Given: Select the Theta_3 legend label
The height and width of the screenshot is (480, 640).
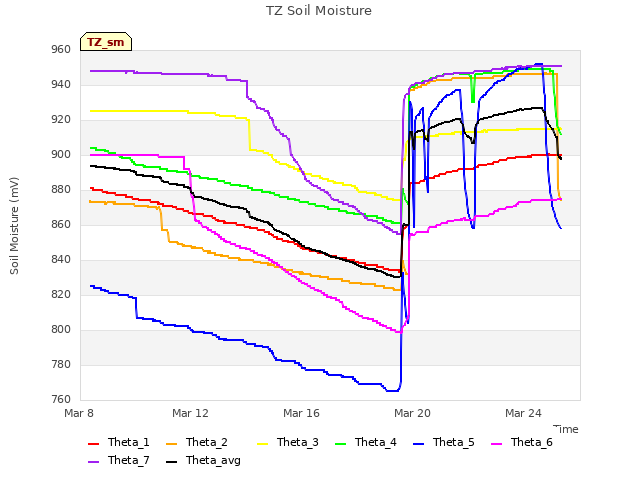Looking at the screenshot, I should click(x=298, y=442).
